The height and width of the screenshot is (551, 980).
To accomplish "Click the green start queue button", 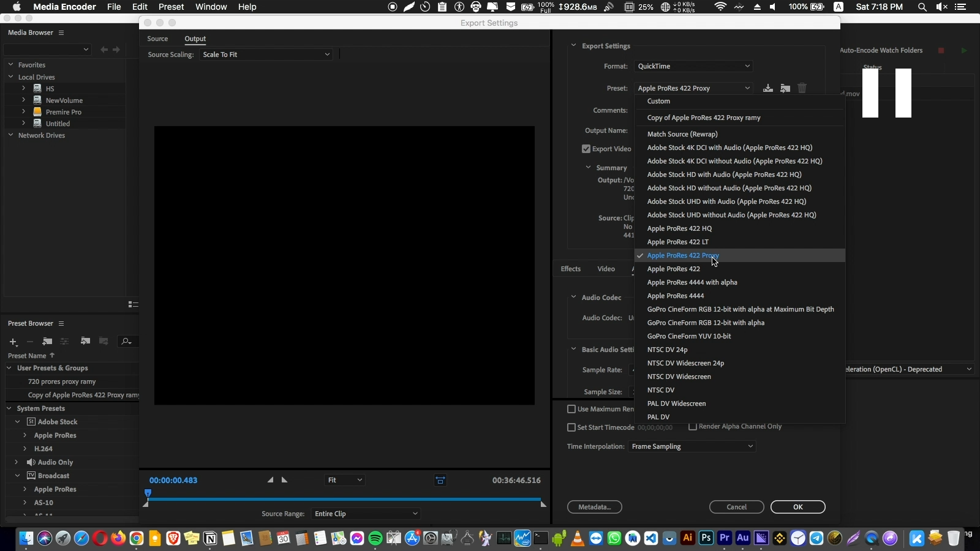I will tap(964, 50).
